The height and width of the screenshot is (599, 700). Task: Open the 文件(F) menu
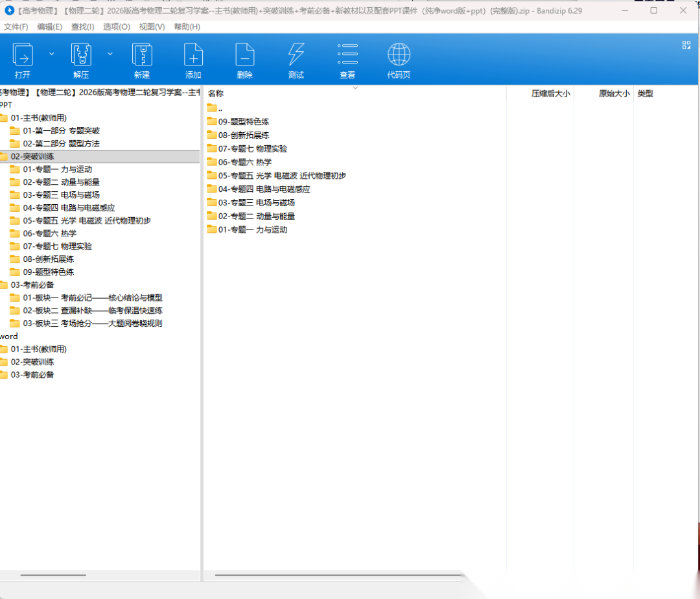tap(16, 27)
